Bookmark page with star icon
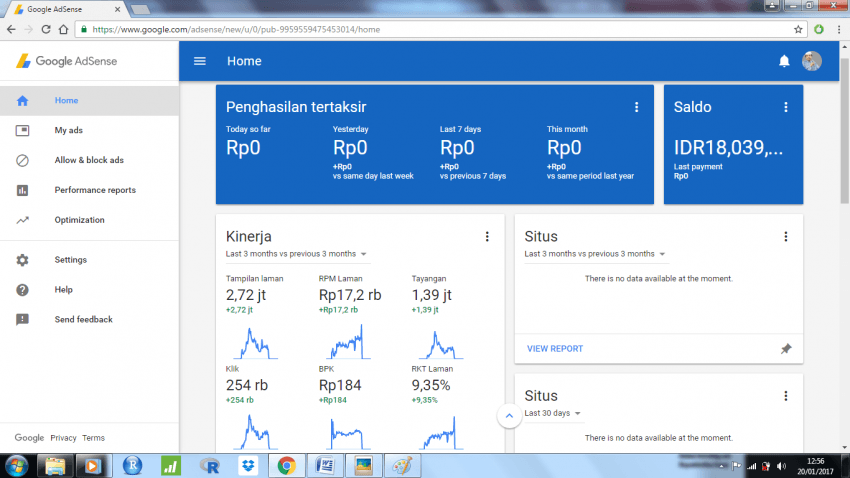This screenshot has width=850, height=478. (798, 30)
